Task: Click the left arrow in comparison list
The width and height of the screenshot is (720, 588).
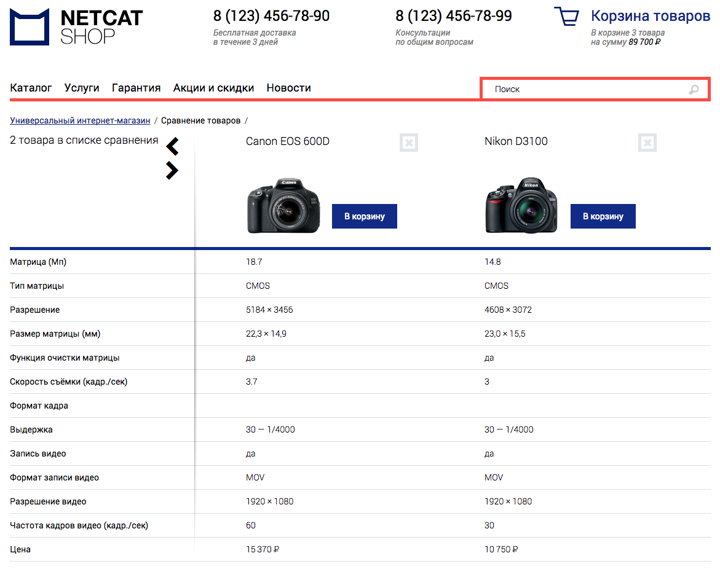Action: pos(172,146)
